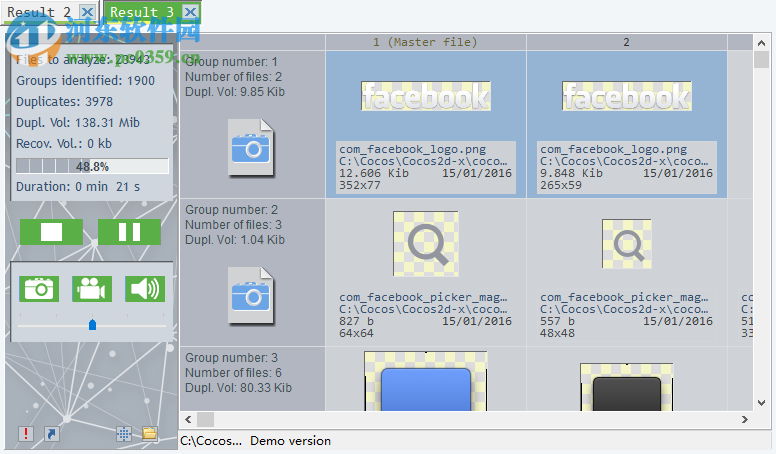Select master facebook logo thumbnail 352x77
The image size is (776, 454).
tap(426, 96)
